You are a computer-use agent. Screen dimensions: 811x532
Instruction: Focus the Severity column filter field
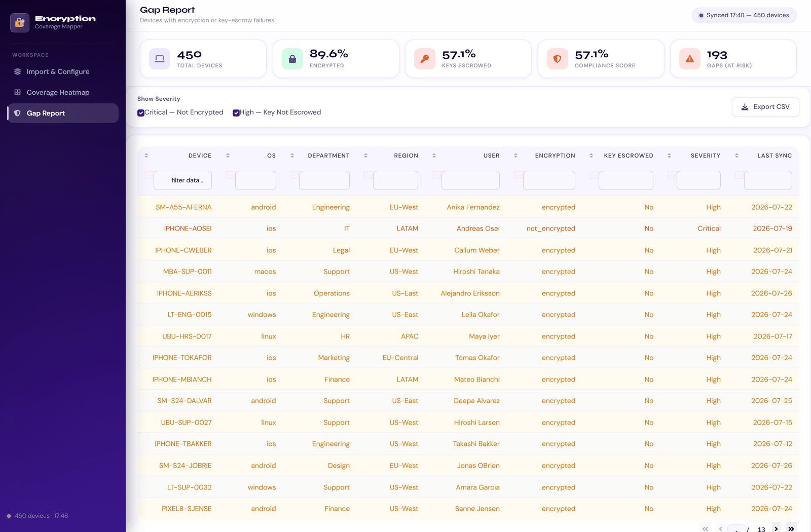[698, 180]
